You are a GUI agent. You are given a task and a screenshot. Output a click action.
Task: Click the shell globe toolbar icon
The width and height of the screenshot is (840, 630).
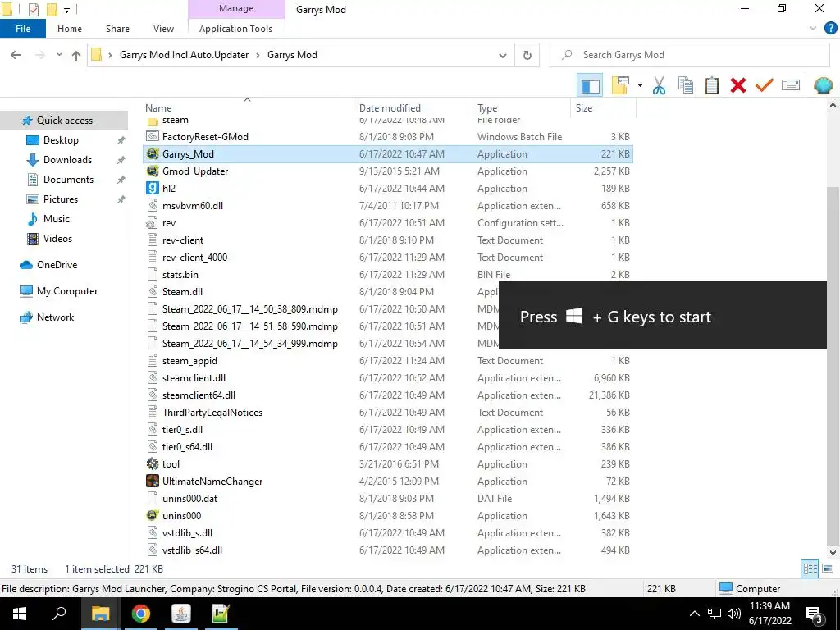(823, 85)
